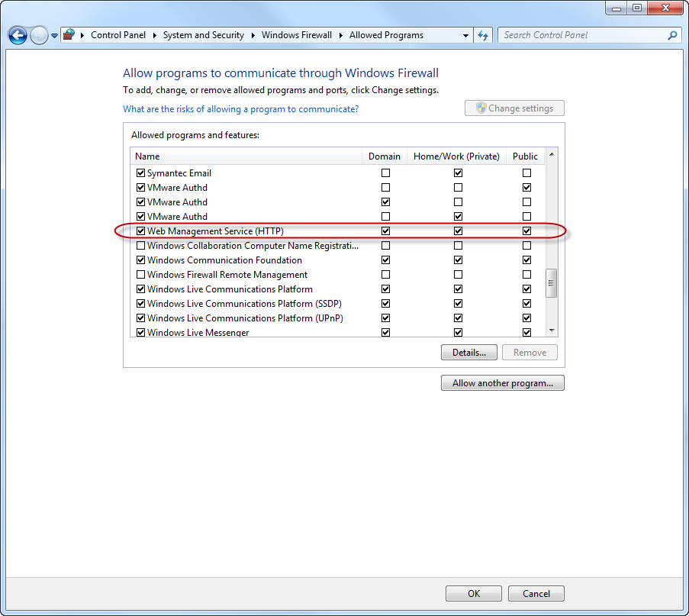
Task: Click the Back navigation arrow button
Action: [x=18, y=35]
